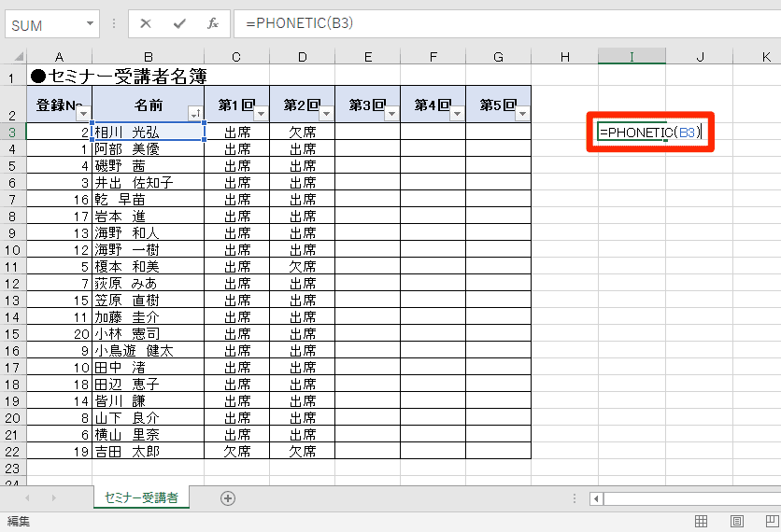Expand the 第1回 filter dropdown
Viewport: 781px width, 532px height.
(261, 114)
